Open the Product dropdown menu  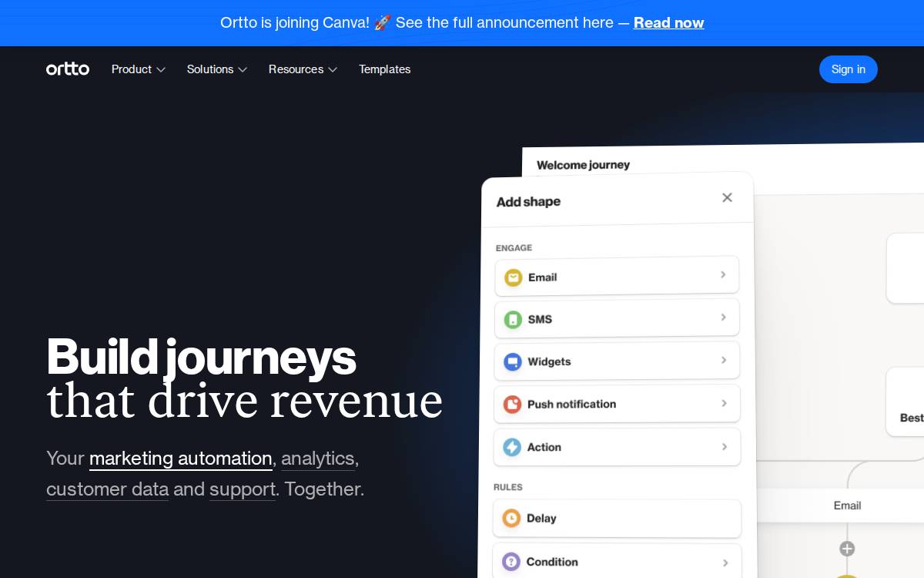139,69
